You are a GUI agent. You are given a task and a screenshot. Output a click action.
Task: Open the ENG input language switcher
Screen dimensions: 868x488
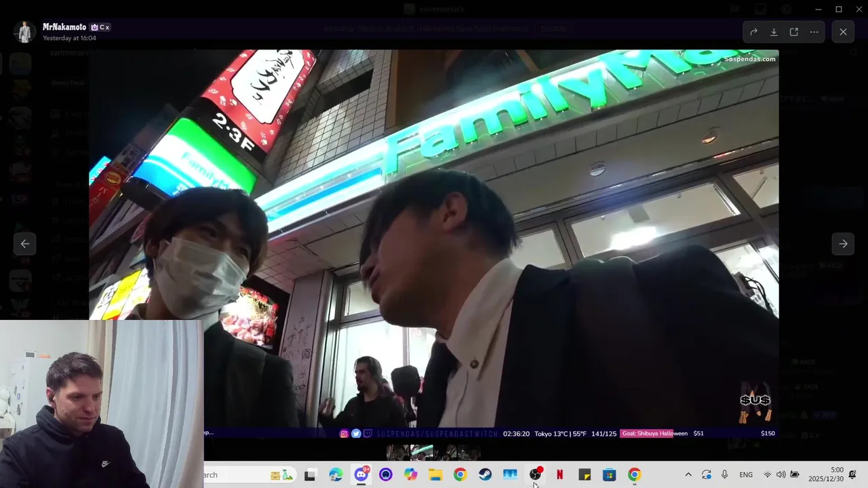[746, 475]
